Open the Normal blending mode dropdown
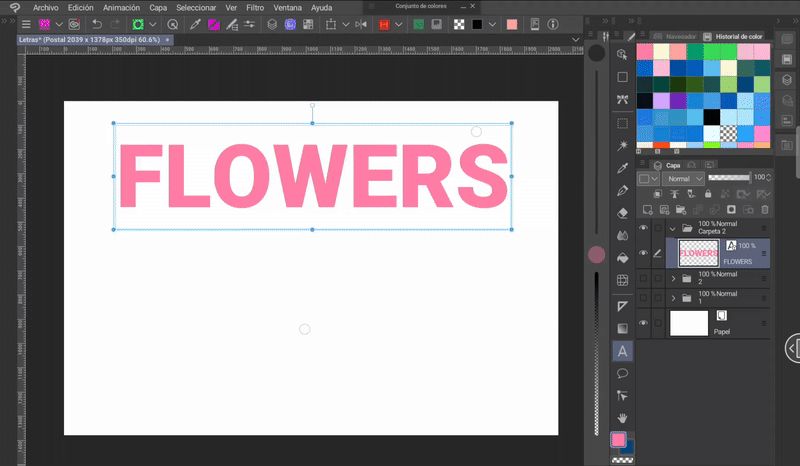Viewport: 800px width, 466px height. coord(684,178)
